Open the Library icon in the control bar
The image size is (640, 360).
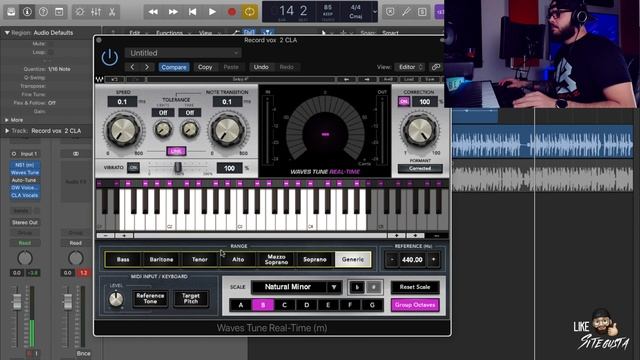pos(11,12)
